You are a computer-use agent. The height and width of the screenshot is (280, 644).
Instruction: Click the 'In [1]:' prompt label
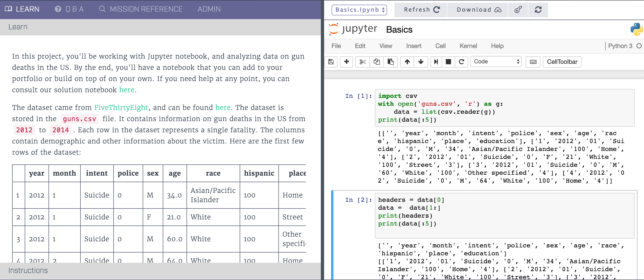click(359, 96)
